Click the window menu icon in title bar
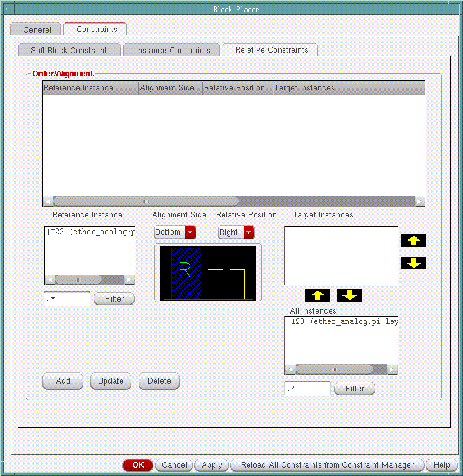 10,9
